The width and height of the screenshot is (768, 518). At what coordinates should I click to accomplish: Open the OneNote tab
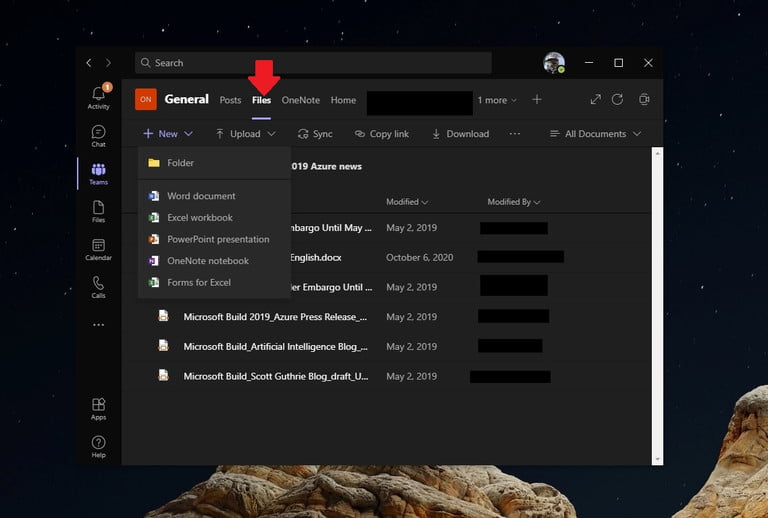point(301,100)
